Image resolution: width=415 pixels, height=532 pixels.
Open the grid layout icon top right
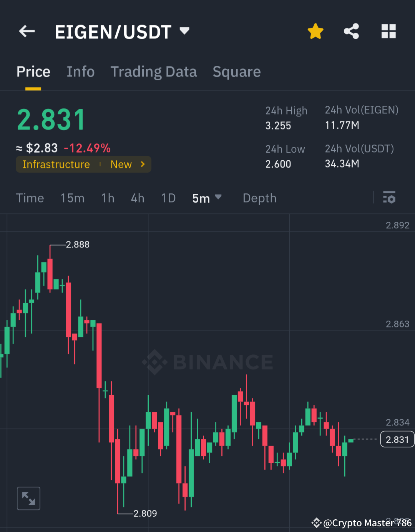tap(388, 32)
